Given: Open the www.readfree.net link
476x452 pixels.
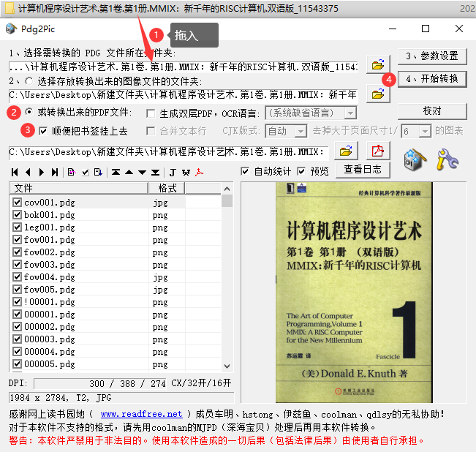Looking at the screenshot, I should pyautogui.click(x=141, y=414).
